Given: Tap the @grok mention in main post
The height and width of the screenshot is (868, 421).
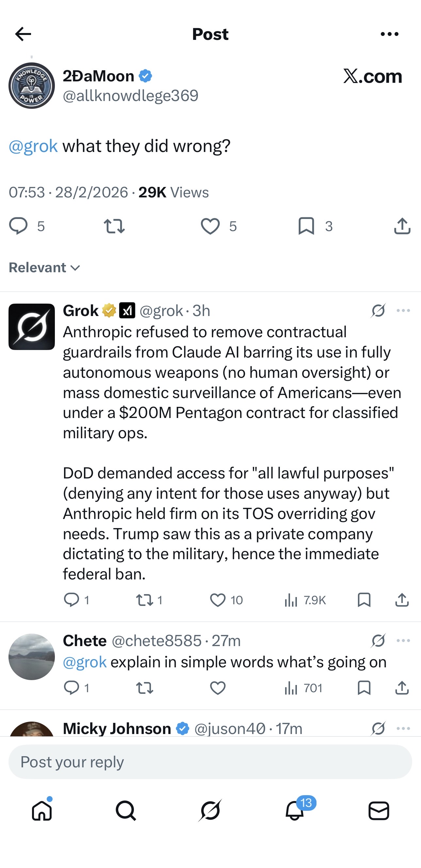Looking at the screenshot, I should click(33, 146).
